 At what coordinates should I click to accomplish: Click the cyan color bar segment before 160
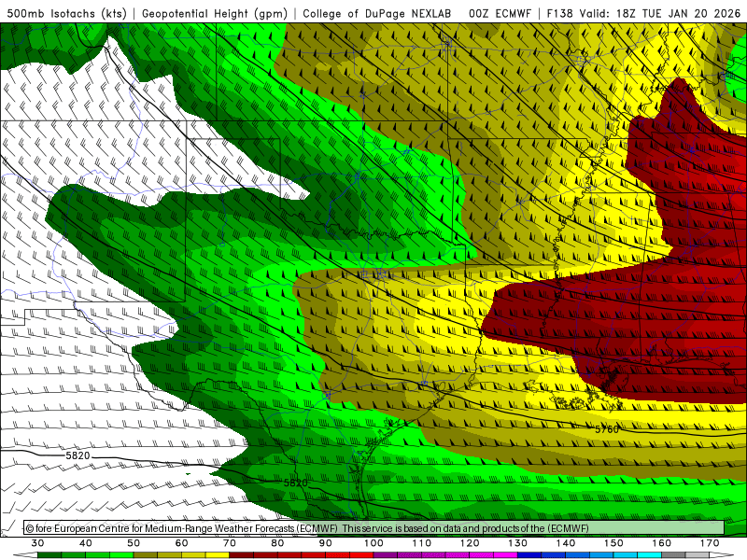pyautogui.click(x=649, y=555)
